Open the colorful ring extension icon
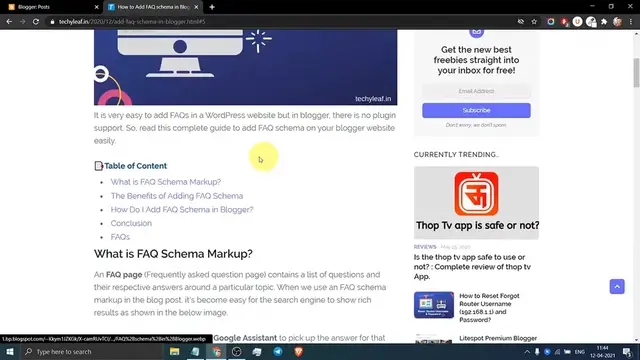Image resolution: width=640 pixels, height=360 pixels. click(x=551, y=22)
